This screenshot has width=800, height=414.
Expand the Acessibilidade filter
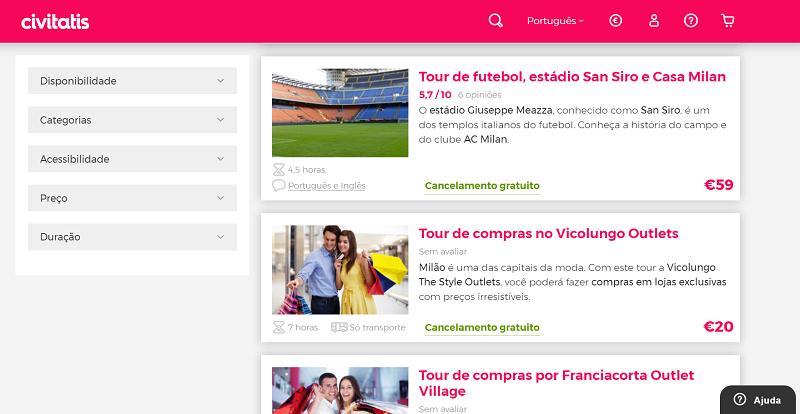click(x=132, y=159)
